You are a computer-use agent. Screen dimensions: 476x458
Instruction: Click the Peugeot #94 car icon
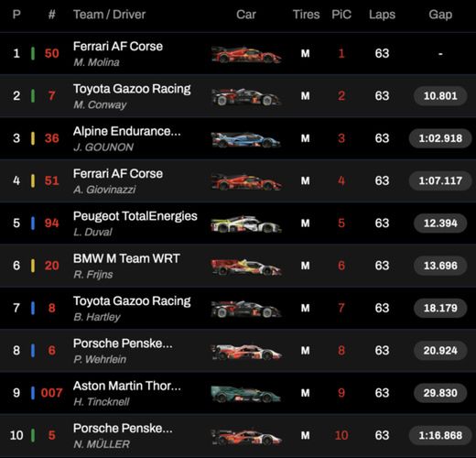246,224
